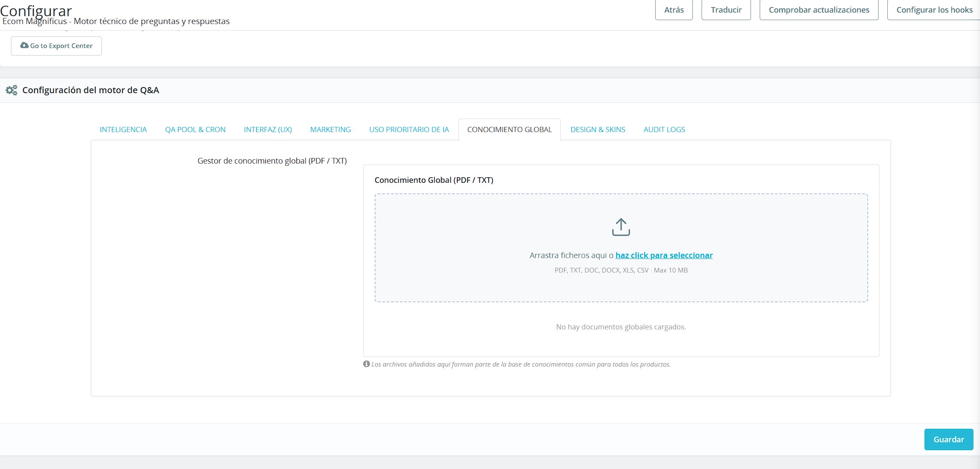980x469 pixels.
Task: Click Go to Export Center button
Action: 56,46
